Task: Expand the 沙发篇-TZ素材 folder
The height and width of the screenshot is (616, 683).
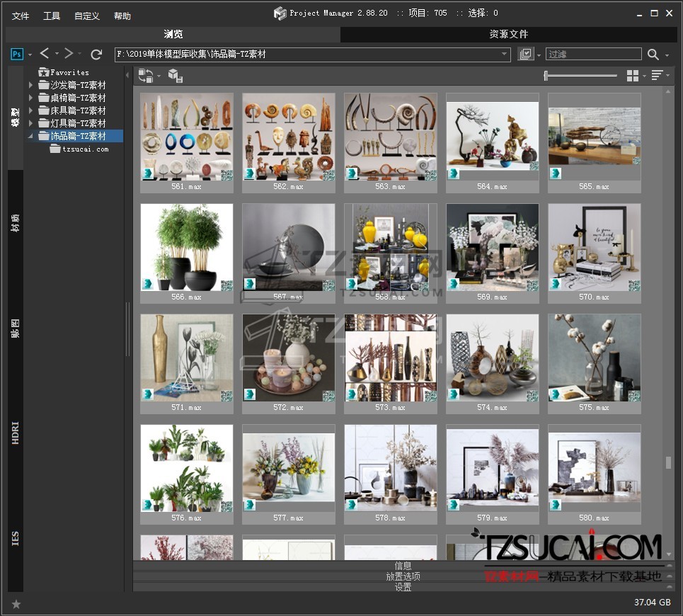Action: click(30, 85)
